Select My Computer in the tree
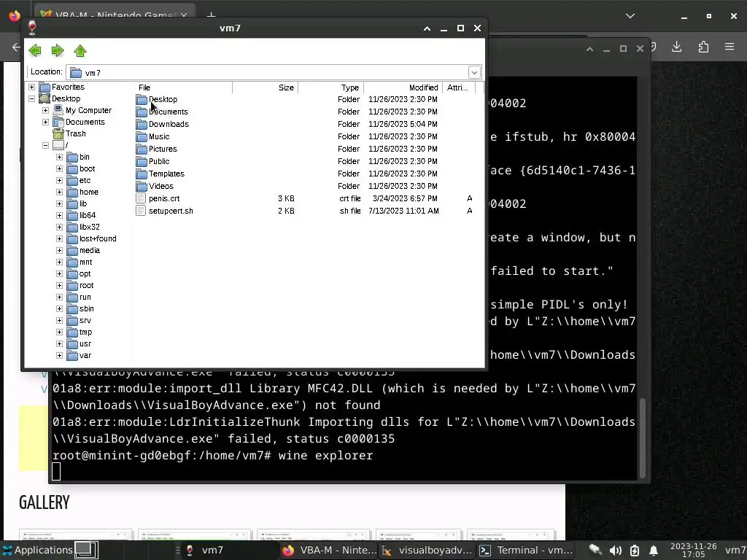Screen dimensions: 747x560 88,111
